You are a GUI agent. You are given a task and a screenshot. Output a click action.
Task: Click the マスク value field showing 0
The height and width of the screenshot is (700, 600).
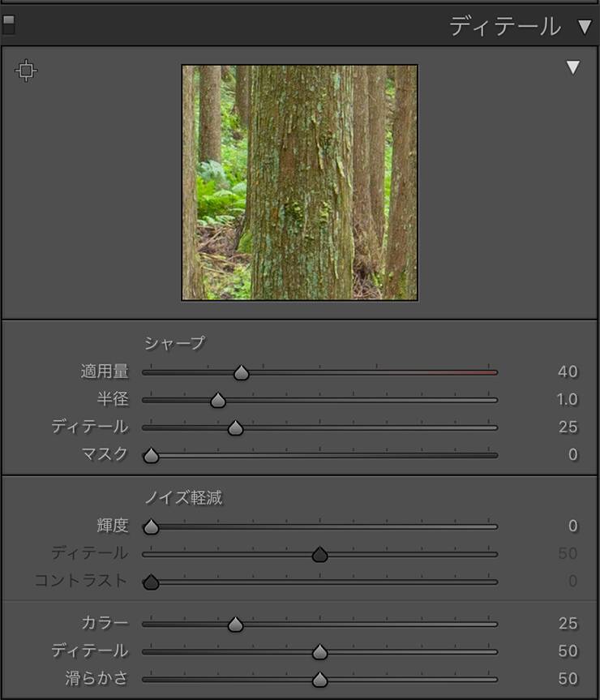(x=573, y=454)
